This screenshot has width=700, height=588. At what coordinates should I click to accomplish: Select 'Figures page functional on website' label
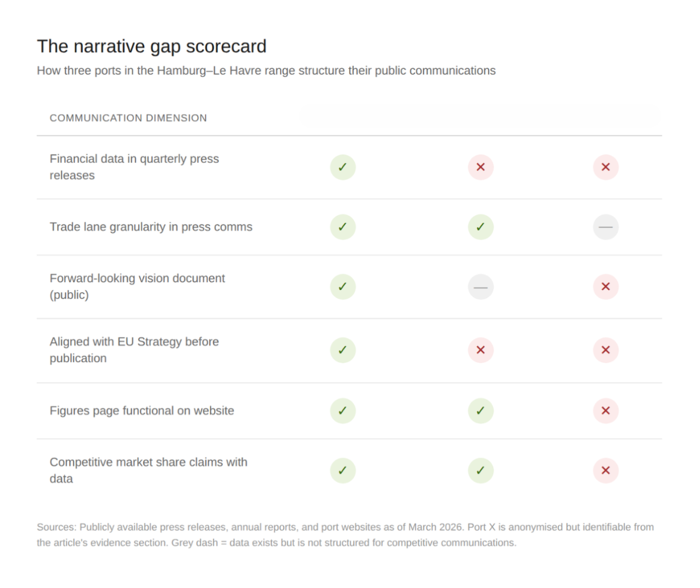point(142,410)
